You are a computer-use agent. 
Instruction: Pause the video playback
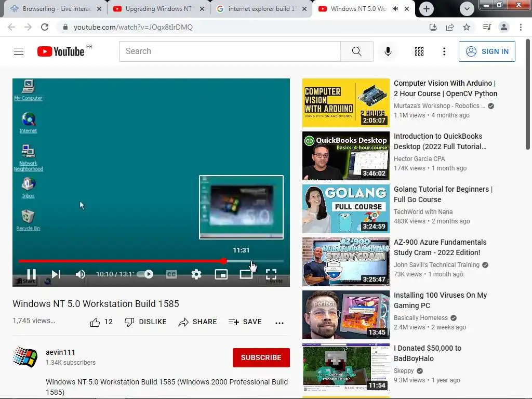click(31, 274)
